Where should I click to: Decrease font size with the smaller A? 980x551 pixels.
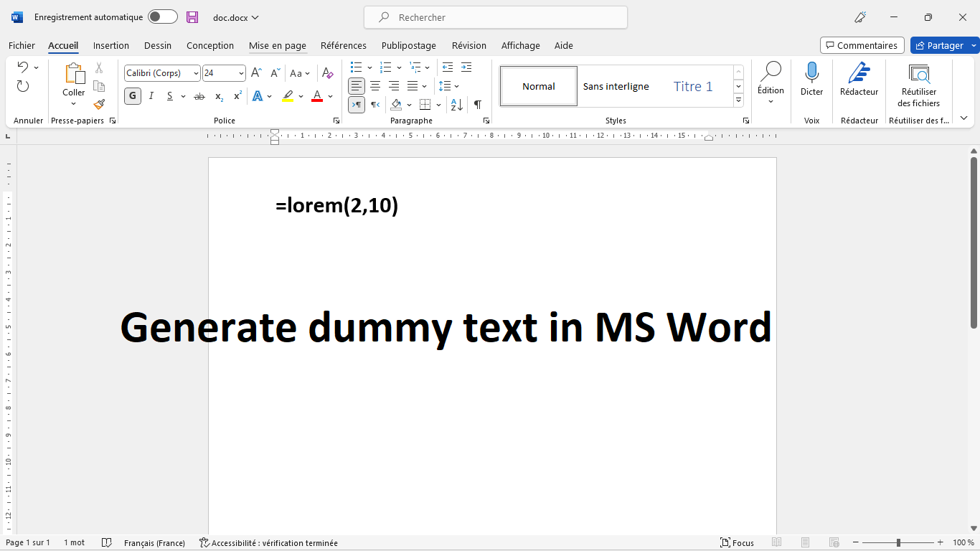click(275, 73)
